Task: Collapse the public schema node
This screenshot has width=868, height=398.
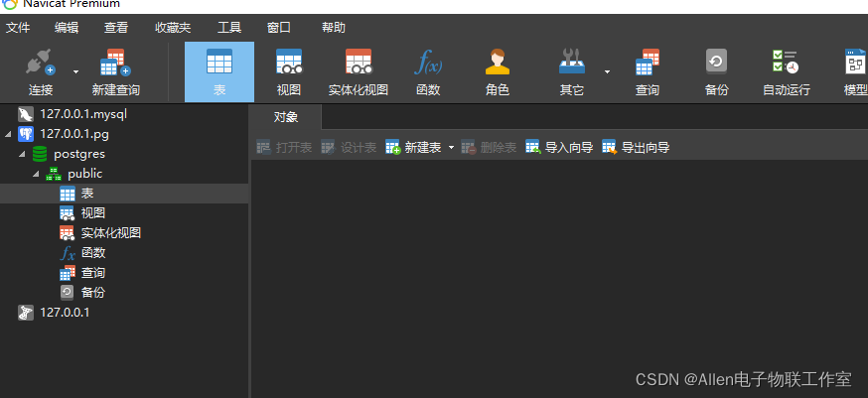Action: point(36,174)
